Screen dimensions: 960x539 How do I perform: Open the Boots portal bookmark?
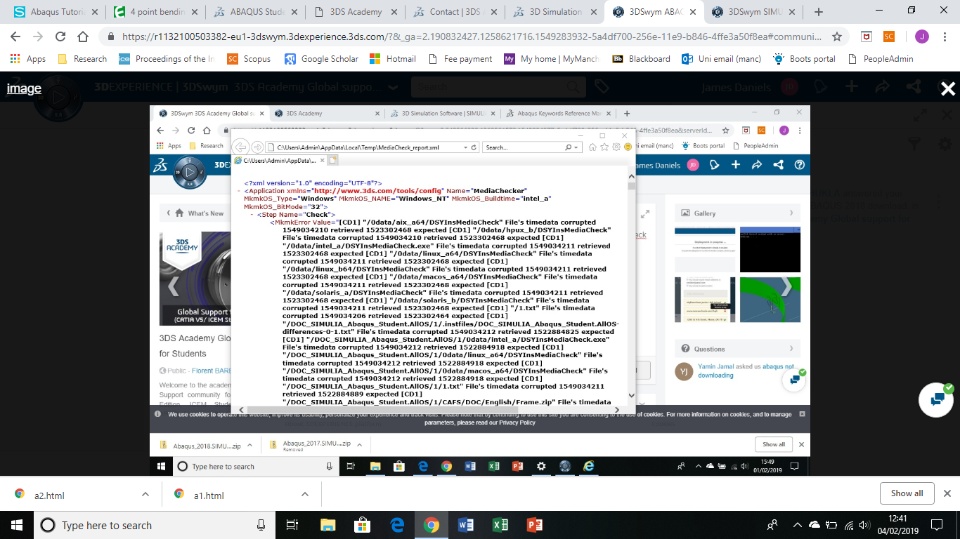click(x=804, y=59)
